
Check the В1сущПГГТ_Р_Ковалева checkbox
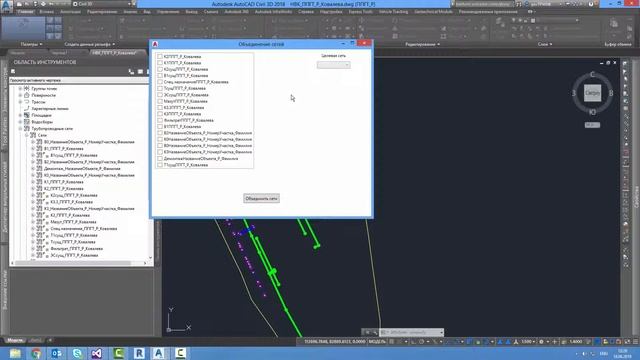[x=160, y=76]
